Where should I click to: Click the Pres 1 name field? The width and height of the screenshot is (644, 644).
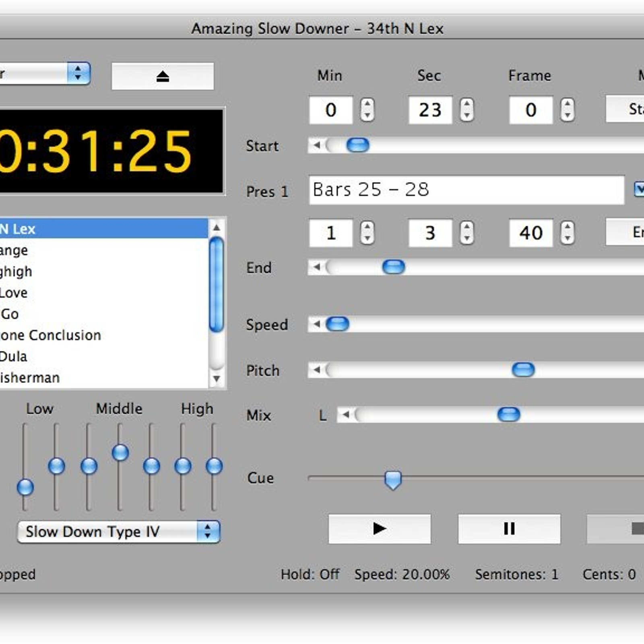click(x=466, y=190)
